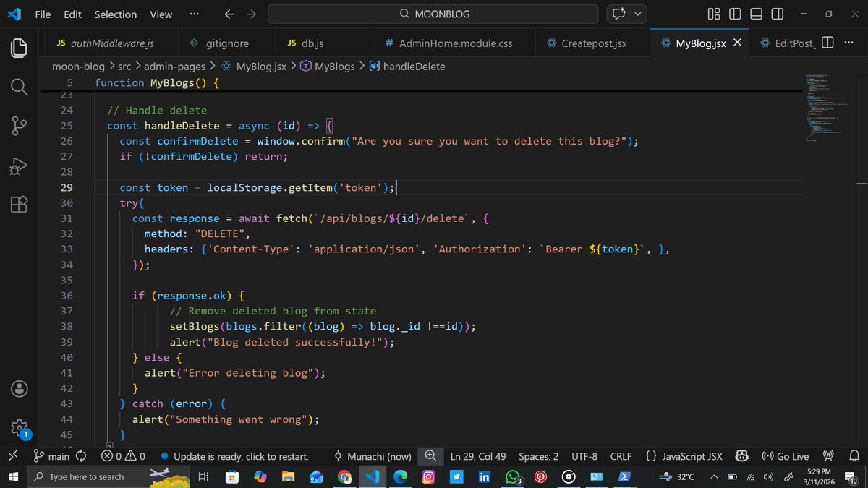
Task: Open the Source Control view
Action: pos(19,126)
